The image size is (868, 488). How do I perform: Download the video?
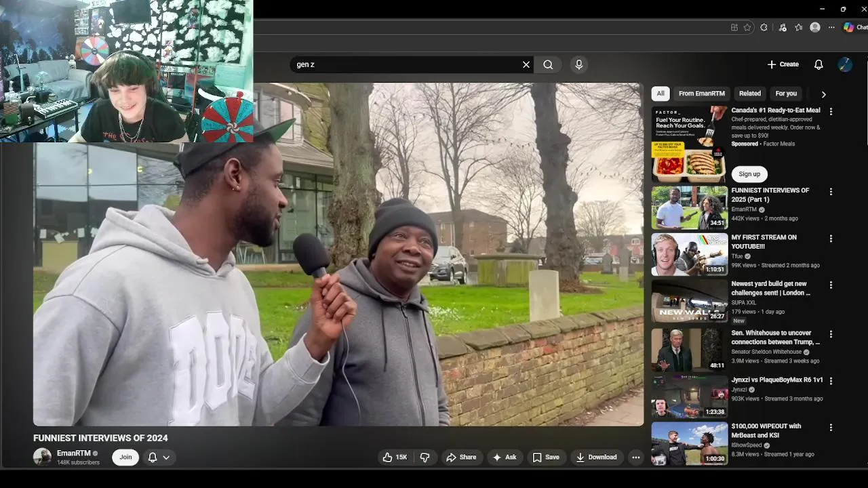(596, 457)
